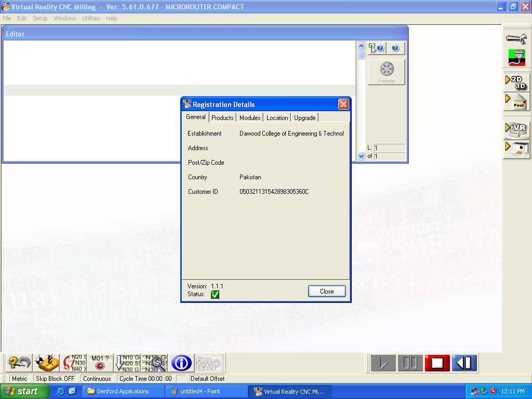Click the Editor scrollbar up arrow
The image size is (532, 399).
tap(361, 46)
